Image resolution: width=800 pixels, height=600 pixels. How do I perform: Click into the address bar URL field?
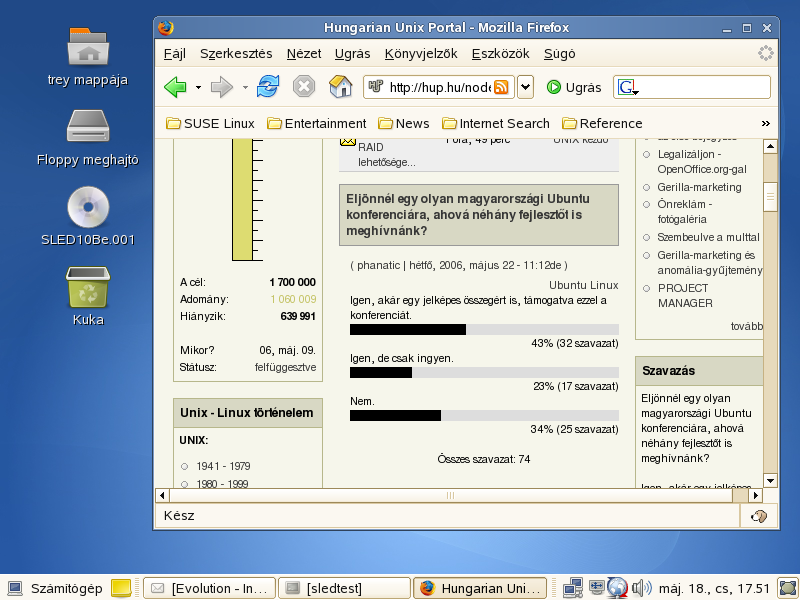point(439,87)
